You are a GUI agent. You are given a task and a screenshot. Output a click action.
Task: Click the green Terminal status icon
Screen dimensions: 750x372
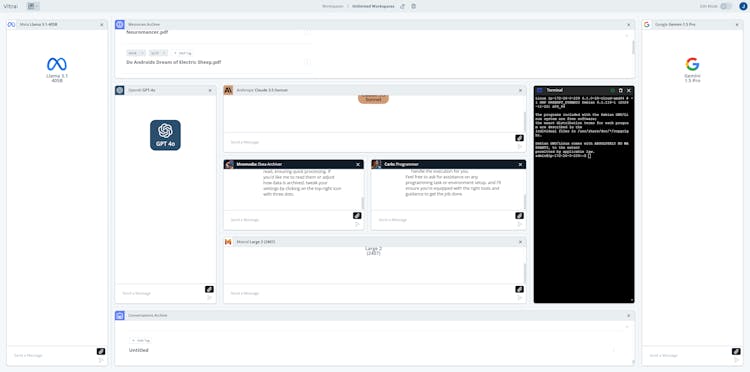[x=613, y=90]
